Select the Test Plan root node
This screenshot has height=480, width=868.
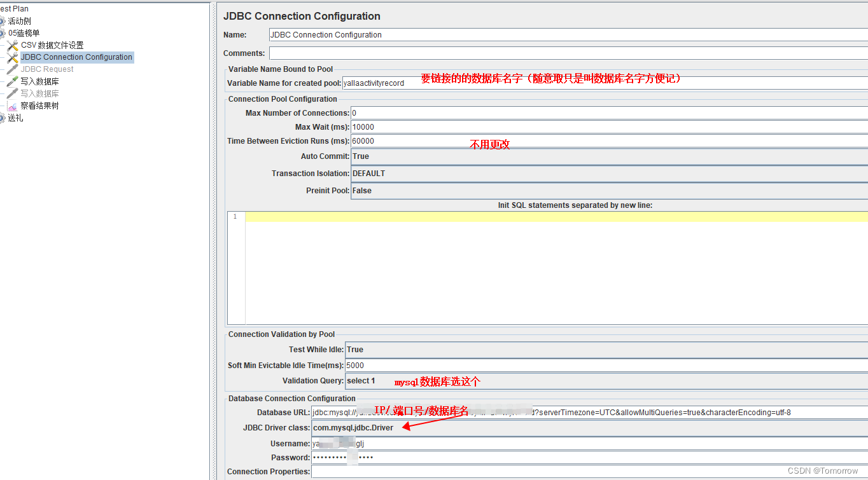(13, 8)
